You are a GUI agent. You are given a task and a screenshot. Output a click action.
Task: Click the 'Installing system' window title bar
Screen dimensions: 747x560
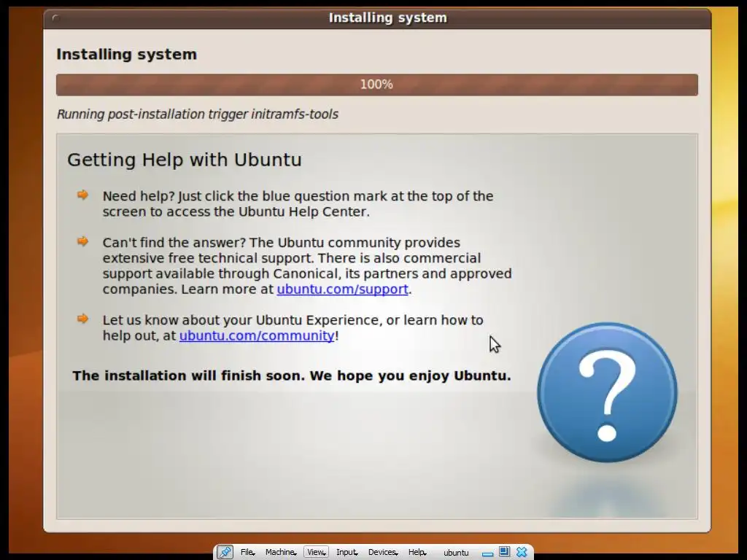point(377,18)
